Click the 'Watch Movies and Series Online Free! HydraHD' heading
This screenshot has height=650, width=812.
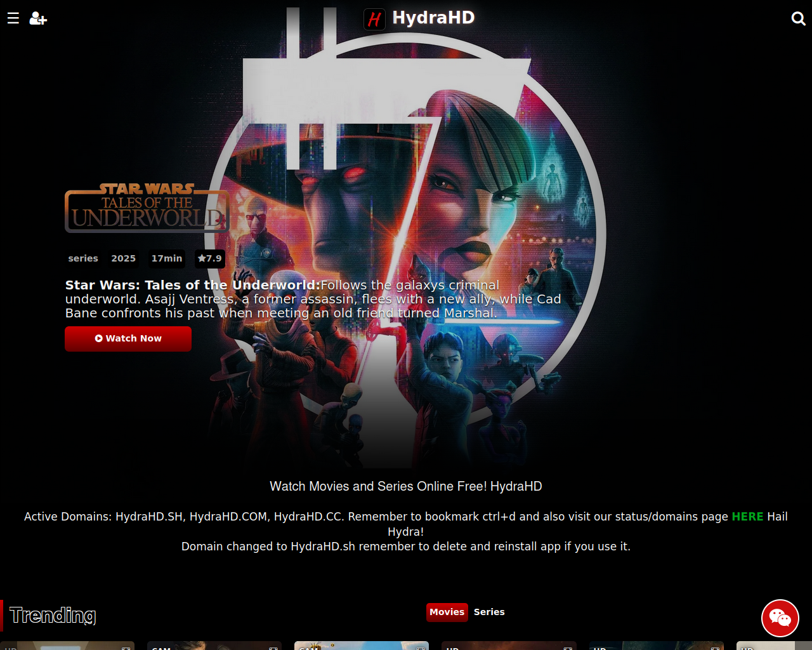pos(406,486)
